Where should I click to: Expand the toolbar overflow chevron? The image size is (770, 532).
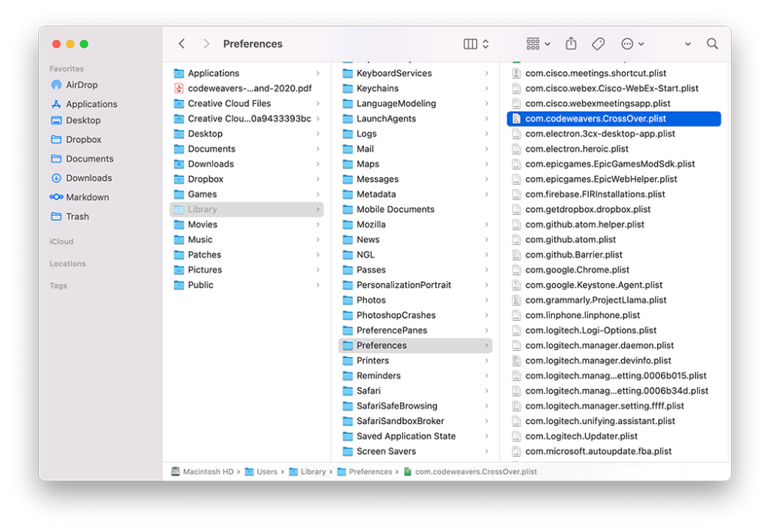tap(688, 44)
